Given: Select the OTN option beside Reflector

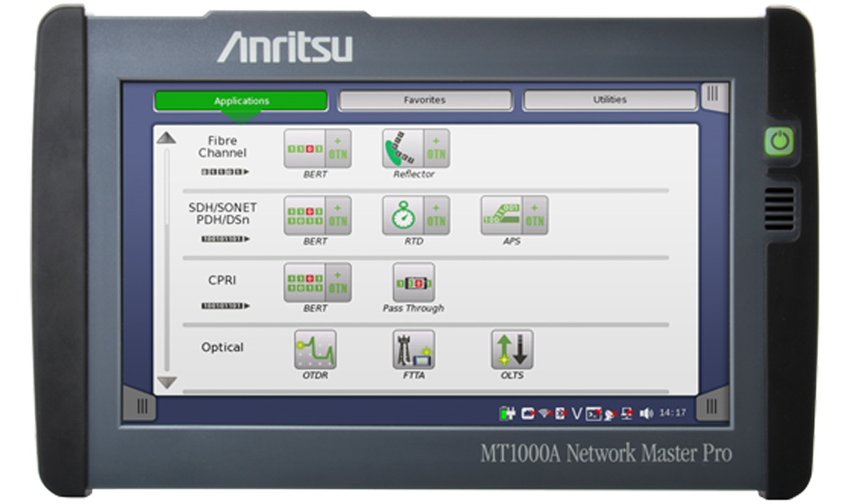Looking at the screenshot, I should tap(437, 148).
